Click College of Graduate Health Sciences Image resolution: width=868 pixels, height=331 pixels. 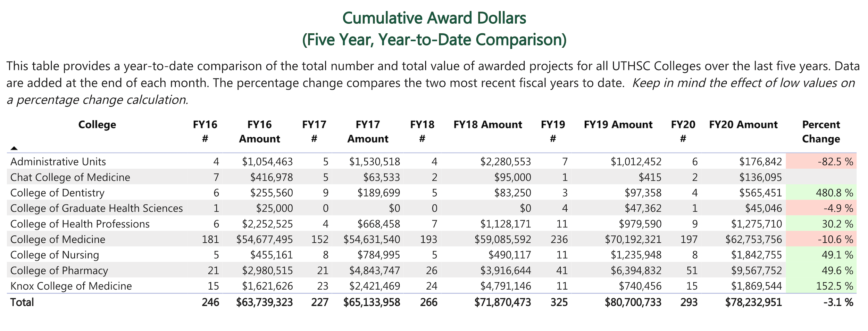(x=97, y=208)
